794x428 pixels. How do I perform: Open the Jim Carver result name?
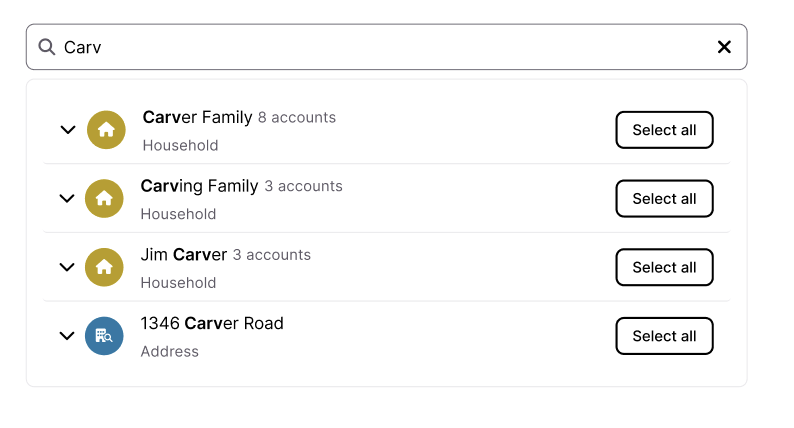184,255
